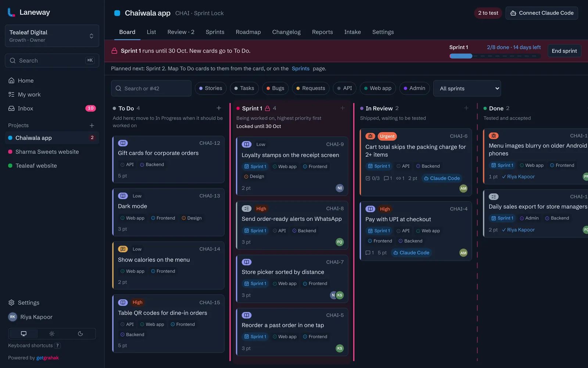588x368 pixels.
Task: Toggle the Web app filter chip
Action: click(378, 88)
